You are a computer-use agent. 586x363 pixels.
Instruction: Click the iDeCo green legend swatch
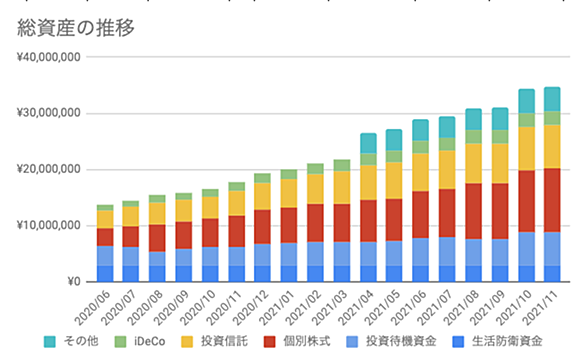(120, 342)
